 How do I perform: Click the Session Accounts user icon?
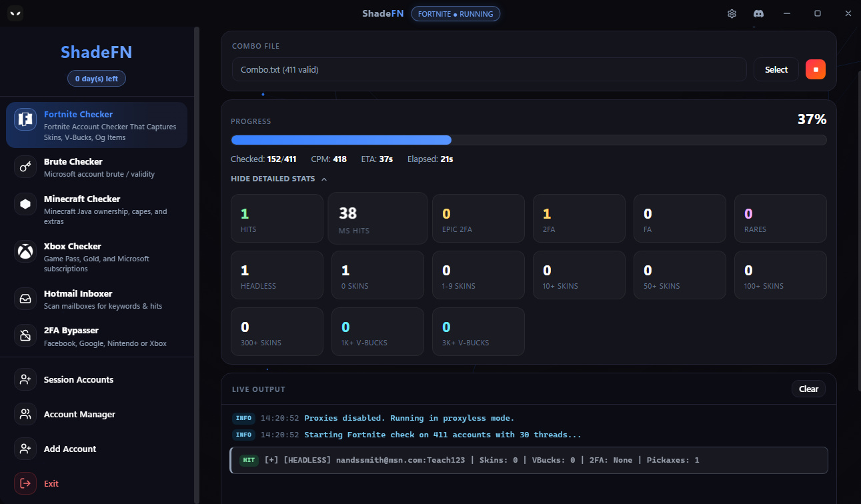pyautogui.click(x=25, y=379)
